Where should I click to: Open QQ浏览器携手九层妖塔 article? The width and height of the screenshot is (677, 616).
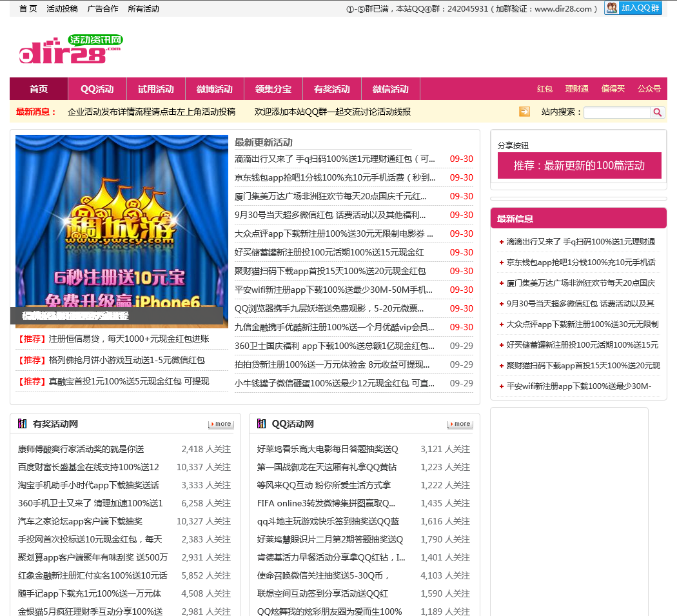click(x=329, y=308)
